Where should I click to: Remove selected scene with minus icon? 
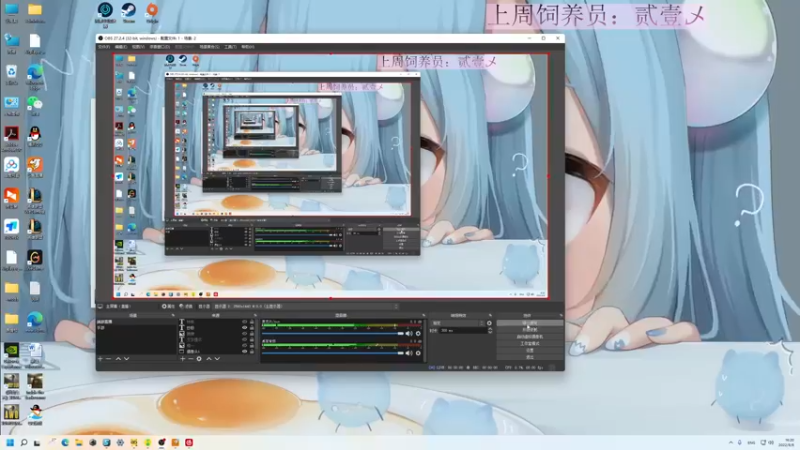click(x=108, y=359)
